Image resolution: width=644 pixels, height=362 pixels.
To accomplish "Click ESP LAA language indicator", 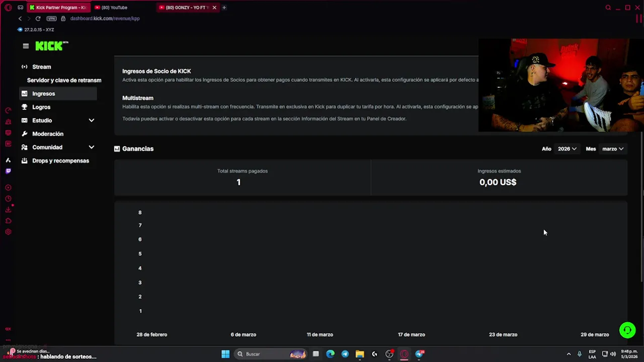I will click(592, 354).
